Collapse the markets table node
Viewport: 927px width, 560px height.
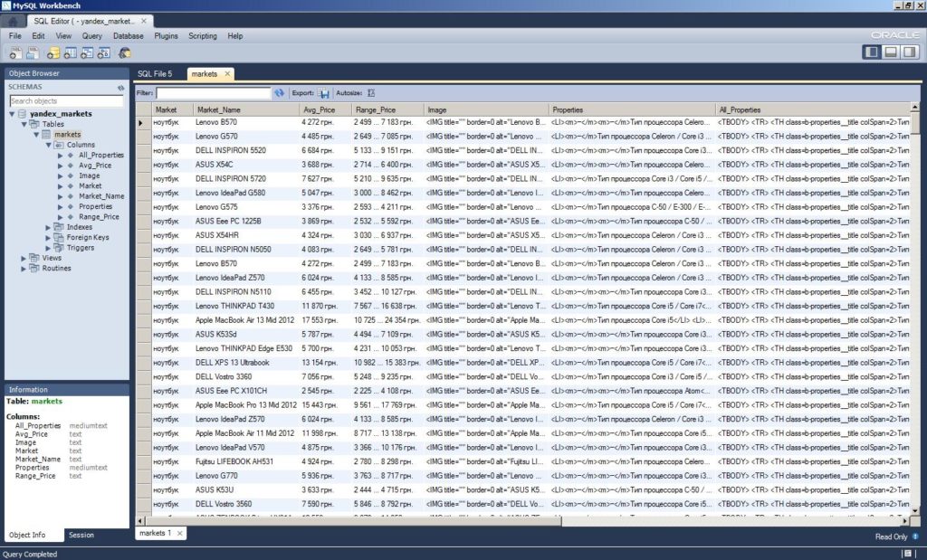[36, 135]
